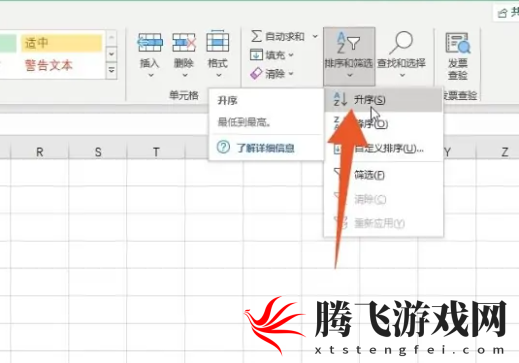519x363 pixels.
Task: Click the invoice check (发票查验) icon
Action: tap(458, 43)
